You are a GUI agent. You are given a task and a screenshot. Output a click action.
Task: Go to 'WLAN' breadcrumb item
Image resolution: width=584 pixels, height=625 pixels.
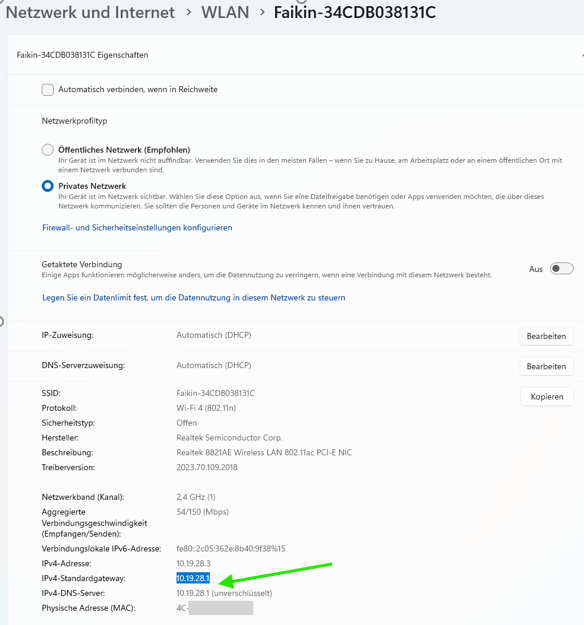point(225,12)
